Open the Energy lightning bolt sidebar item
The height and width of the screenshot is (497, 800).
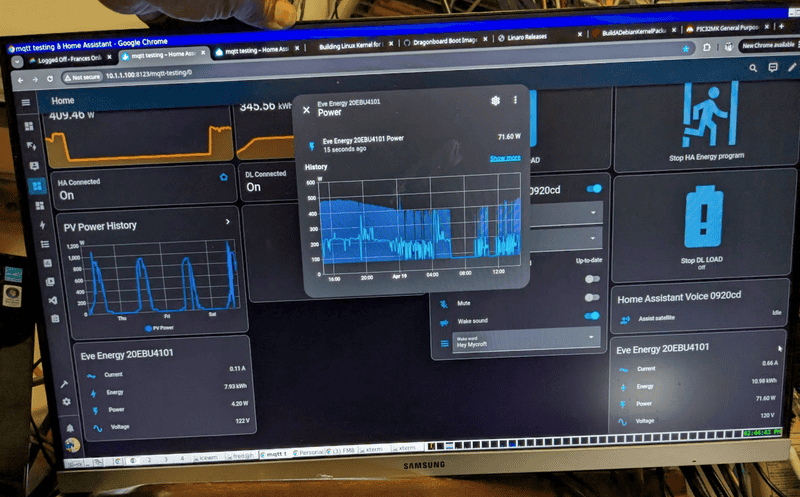[42, 225]
